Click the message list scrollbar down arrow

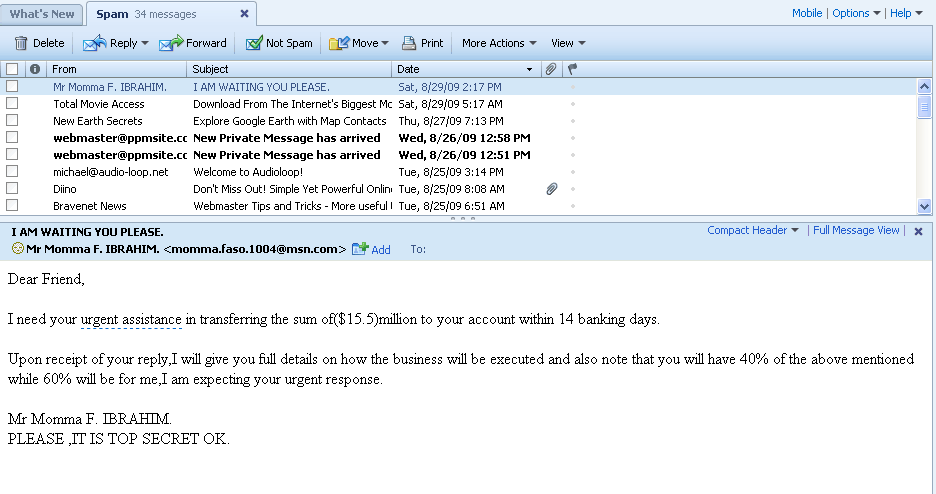[x=924, y=206]
